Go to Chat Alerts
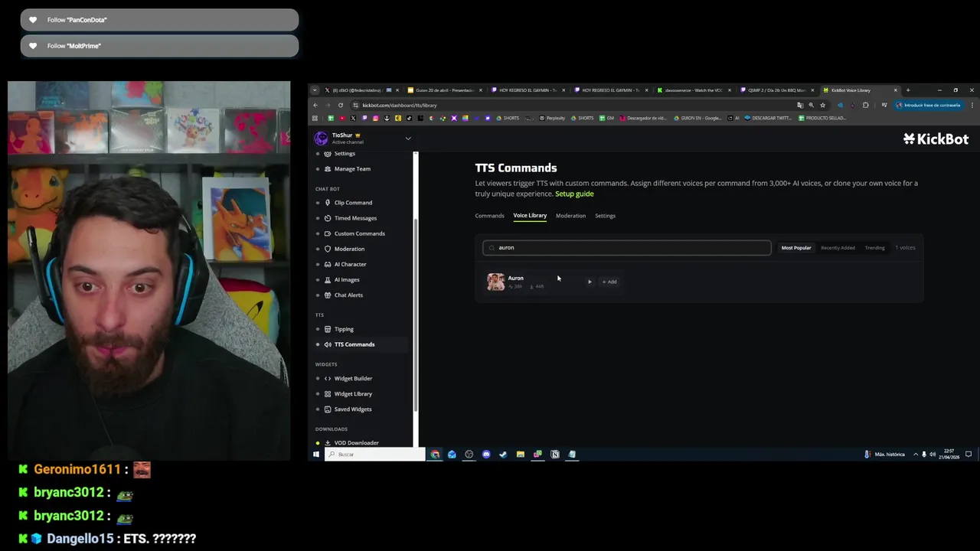The height and width of the screenshot is (551, 980). point(348,295)
